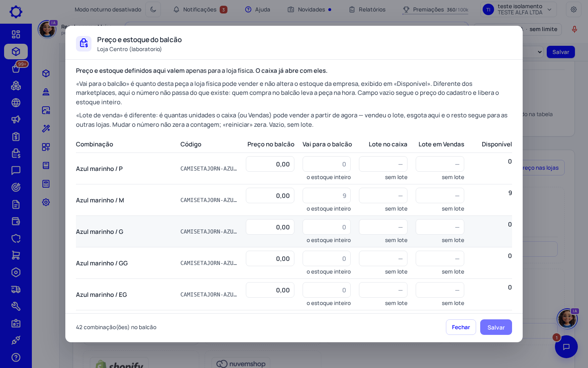Click the Salvar button in the dialog footer
This screenshot has width=588, height=368.
496,327
